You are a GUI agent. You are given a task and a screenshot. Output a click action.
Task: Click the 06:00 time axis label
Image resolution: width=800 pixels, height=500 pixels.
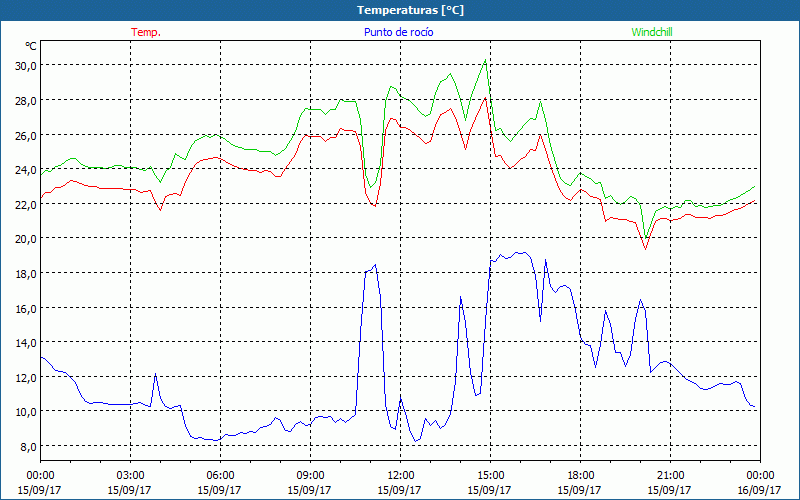(220, 476)
